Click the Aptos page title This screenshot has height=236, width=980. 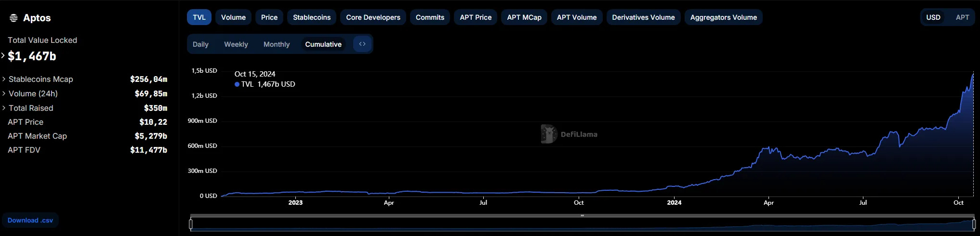tap(37, 18)
